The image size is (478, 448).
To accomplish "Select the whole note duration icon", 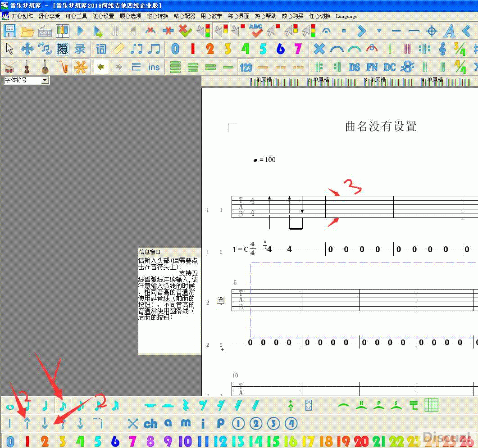I will tap(10, 407).
